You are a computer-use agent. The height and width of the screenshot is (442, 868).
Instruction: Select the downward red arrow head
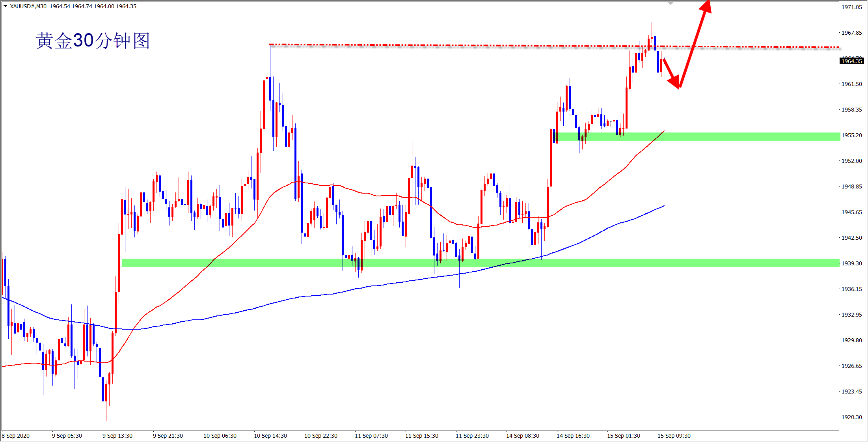(674, 82)
